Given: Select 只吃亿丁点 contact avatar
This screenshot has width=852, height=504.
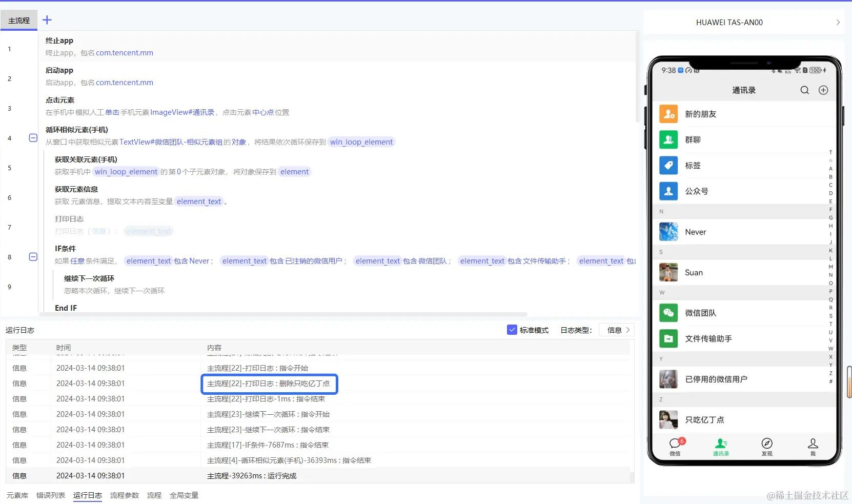Looking at the screenshot, I should (x=668, y=419).
